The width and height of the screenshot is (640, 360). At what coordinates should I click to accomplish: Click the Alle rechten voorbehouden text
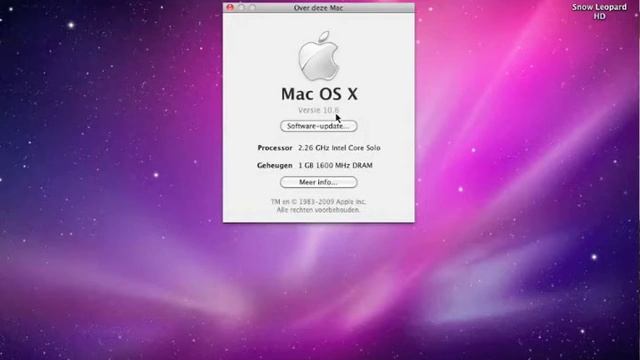coord(318,210)
